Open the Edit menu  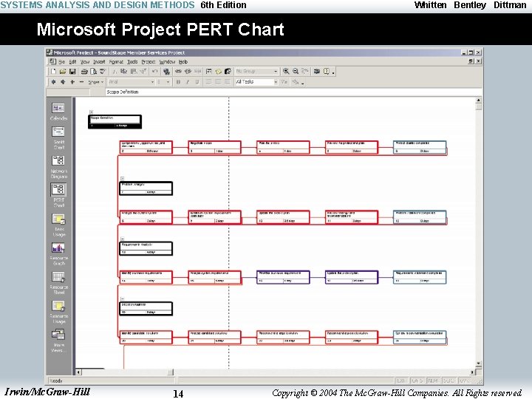pos(72,62)
